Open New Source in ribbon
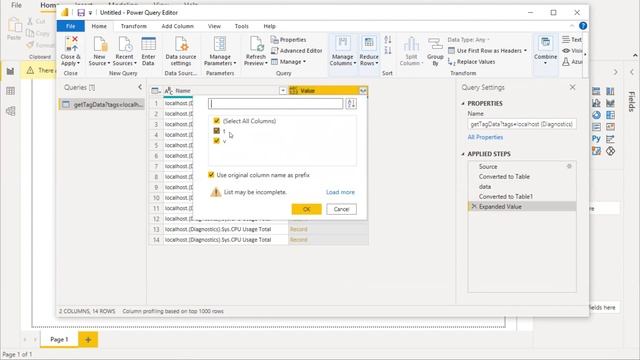This screenshot has height=360, width=640. click(99, 51)
